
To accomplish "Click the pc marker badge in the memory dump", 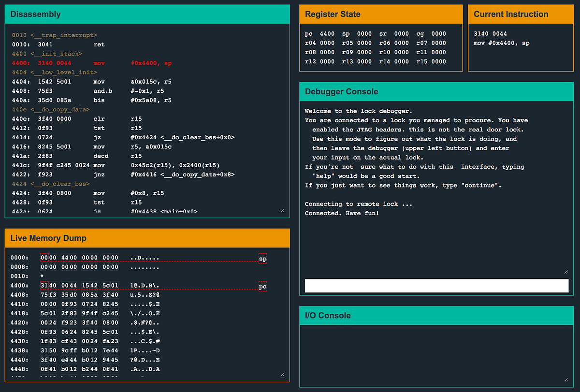I will pos(262,286).
